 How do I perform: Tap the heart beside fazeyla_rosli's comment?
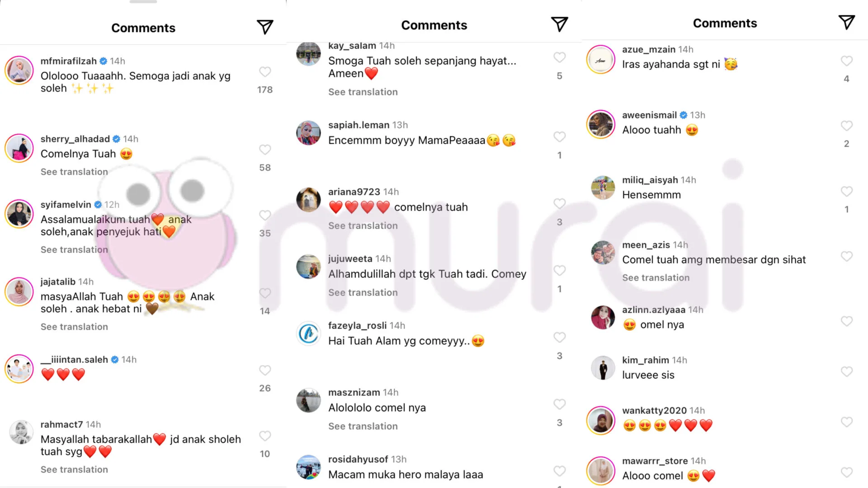click(x=559, y=338)
